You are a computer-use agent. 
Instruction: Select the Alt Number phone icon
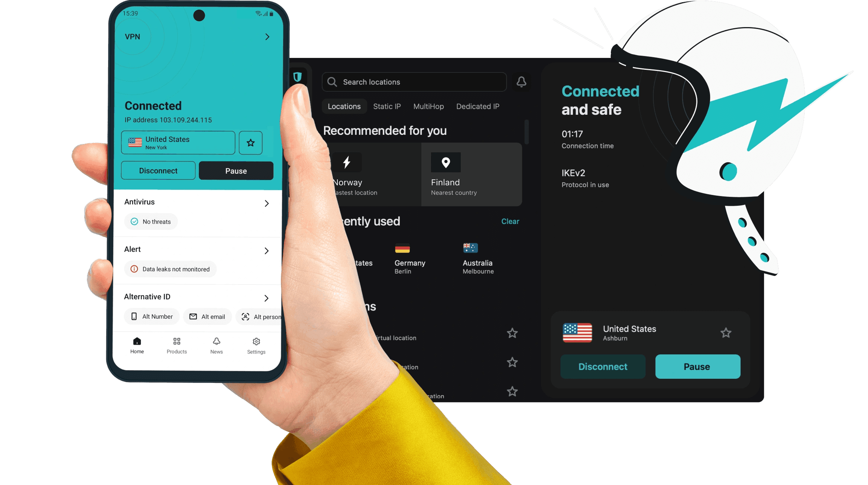click(134, 316)
